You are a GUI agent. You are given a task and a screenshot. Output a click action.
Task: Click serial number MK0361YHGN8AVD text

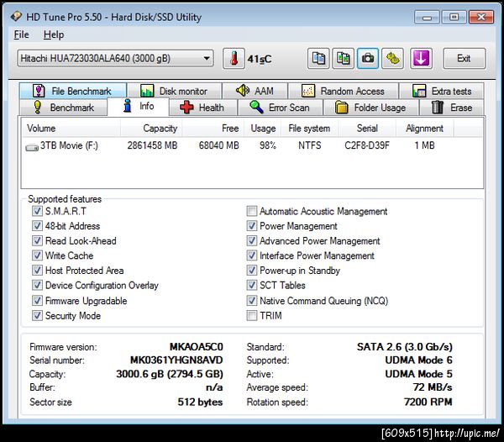(176, 360)
